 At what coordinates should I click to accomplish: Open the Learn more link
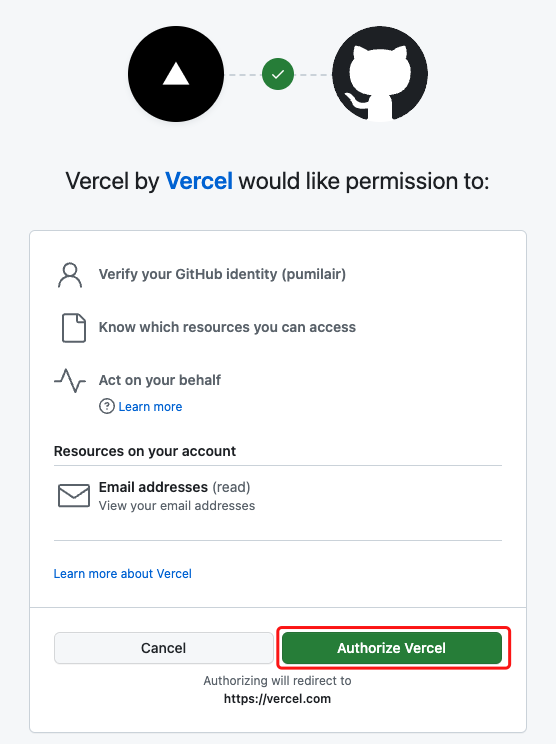(x=150, y=407)
